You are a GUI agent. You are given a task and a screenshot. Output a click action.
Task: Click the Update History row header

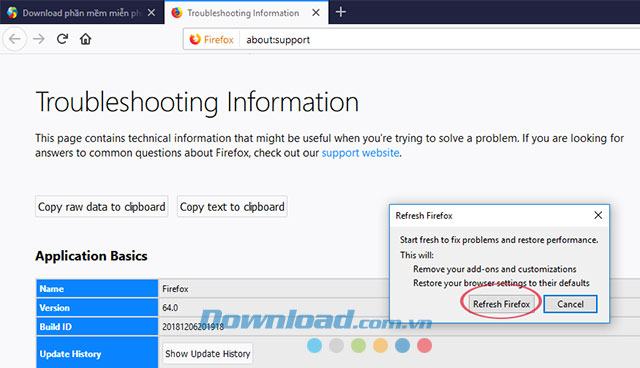(x=97, y=353)
